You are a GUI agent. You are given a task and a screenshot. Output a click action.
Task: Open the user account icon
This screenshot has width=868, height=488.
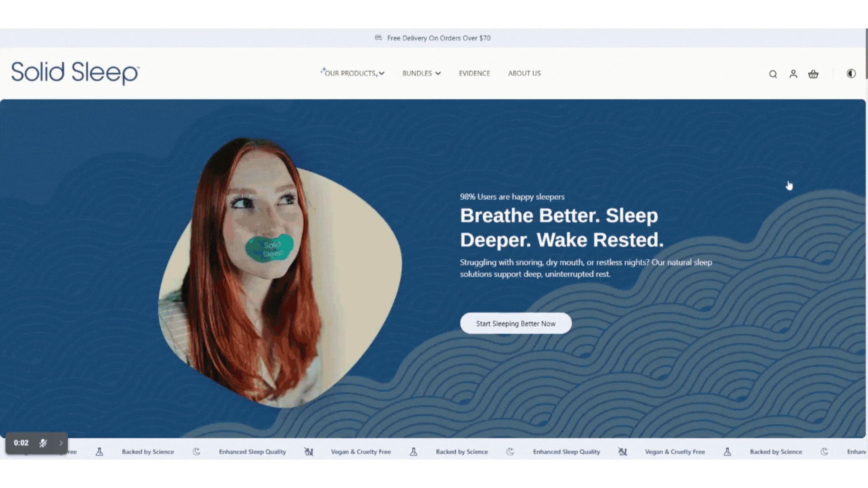tap(793, 74)
